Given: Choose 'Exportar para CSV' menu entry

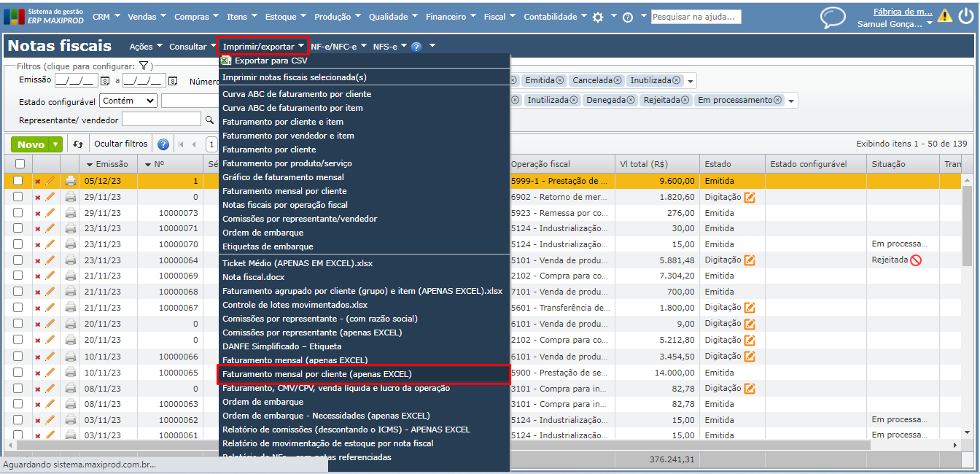Looking at the screenshot, I should pos(271,61).
